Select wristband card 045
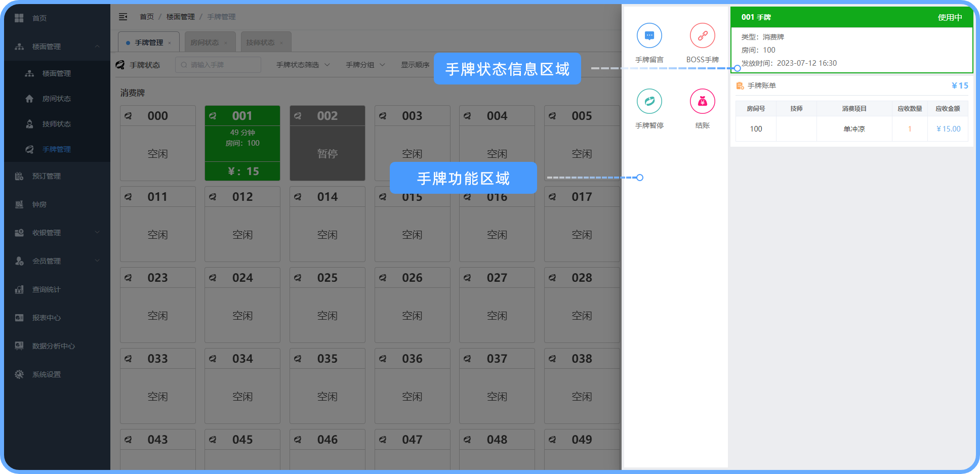 point(242,450)
